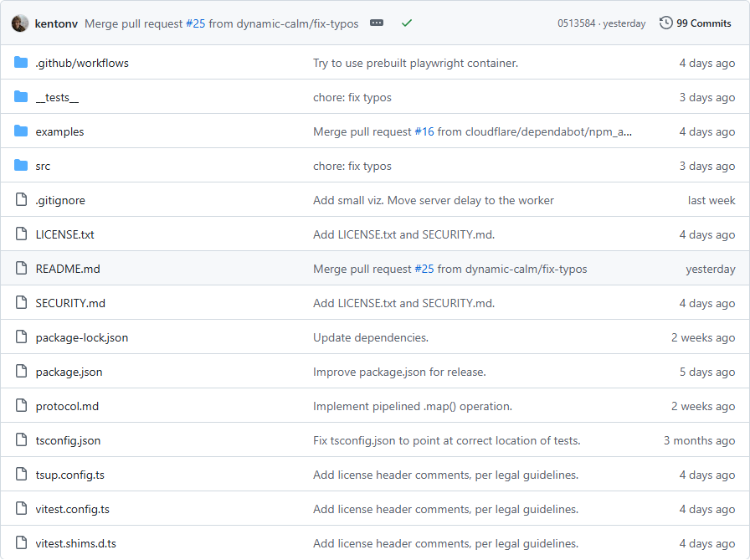Click the src folder icon

[21, 166]
